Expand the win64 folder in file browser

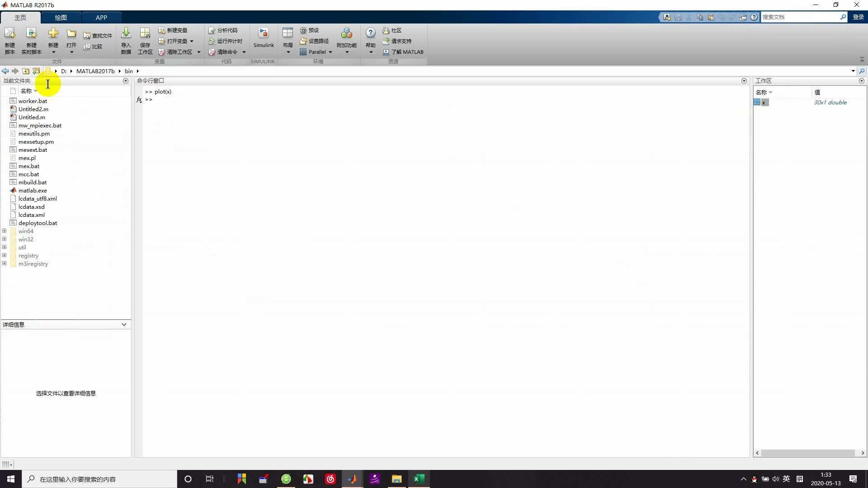tap(5, 231)
